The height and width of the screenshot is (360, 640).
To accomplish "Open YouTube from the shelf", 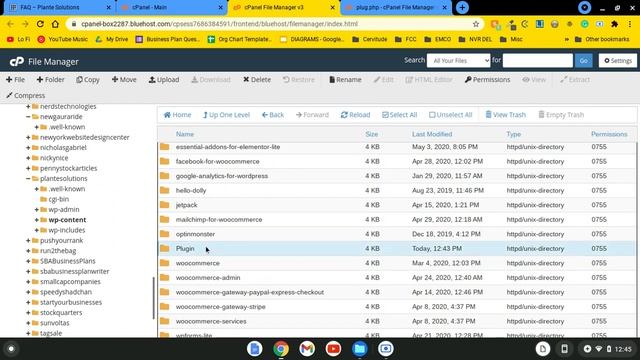I will pos(333,349).
